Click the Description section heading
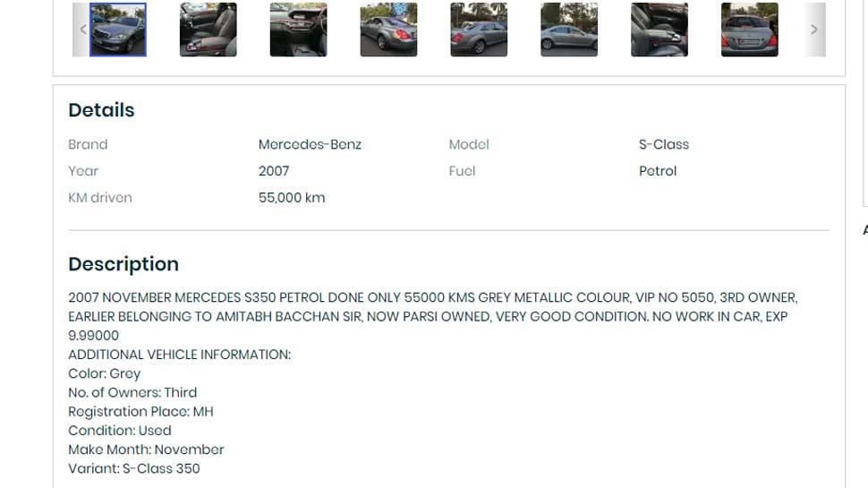The height and width of the screenshot is (488, 868). click(x=123, y=264)
